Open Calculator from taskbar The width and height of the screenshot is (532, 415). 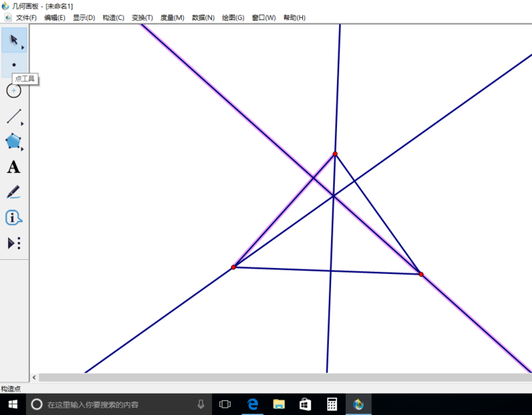(x=332, y=404)
